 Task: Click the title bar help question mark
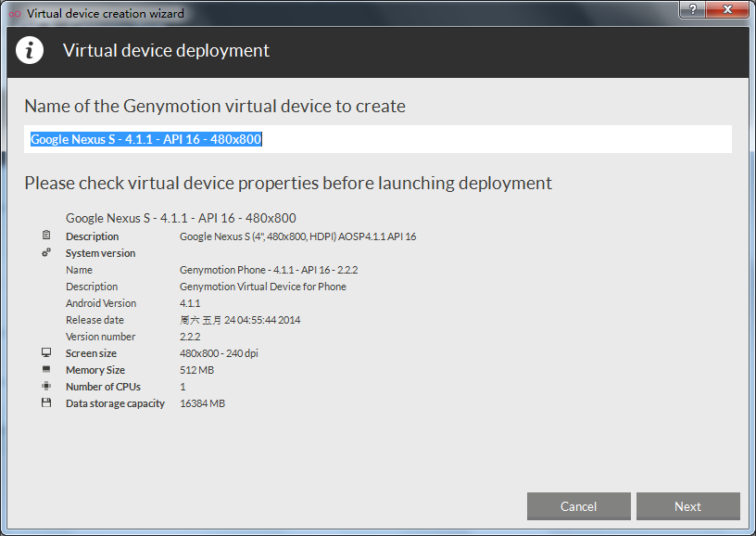coord(691,9)
